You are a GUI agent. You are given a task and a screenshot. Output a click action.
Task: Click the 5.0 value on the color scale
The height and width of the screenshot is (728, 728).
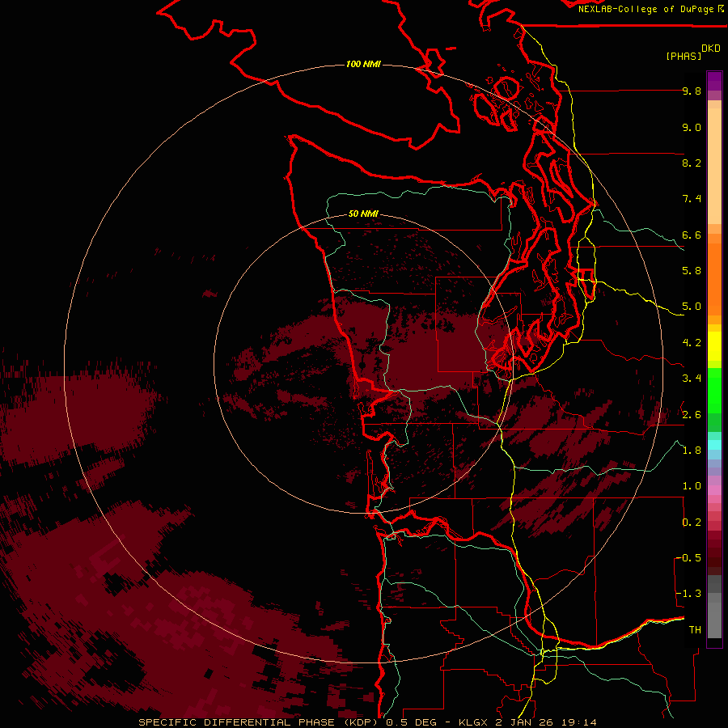692,307
